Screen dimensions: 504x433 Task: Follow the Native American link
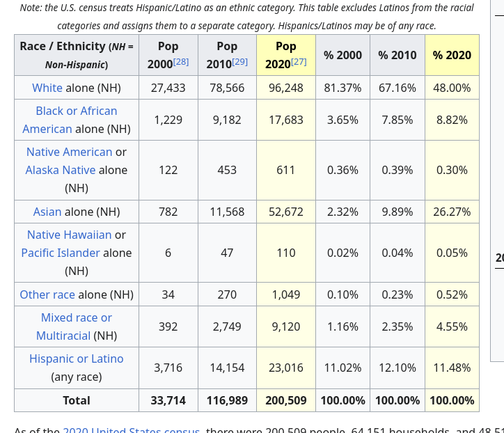click(69, 152)
